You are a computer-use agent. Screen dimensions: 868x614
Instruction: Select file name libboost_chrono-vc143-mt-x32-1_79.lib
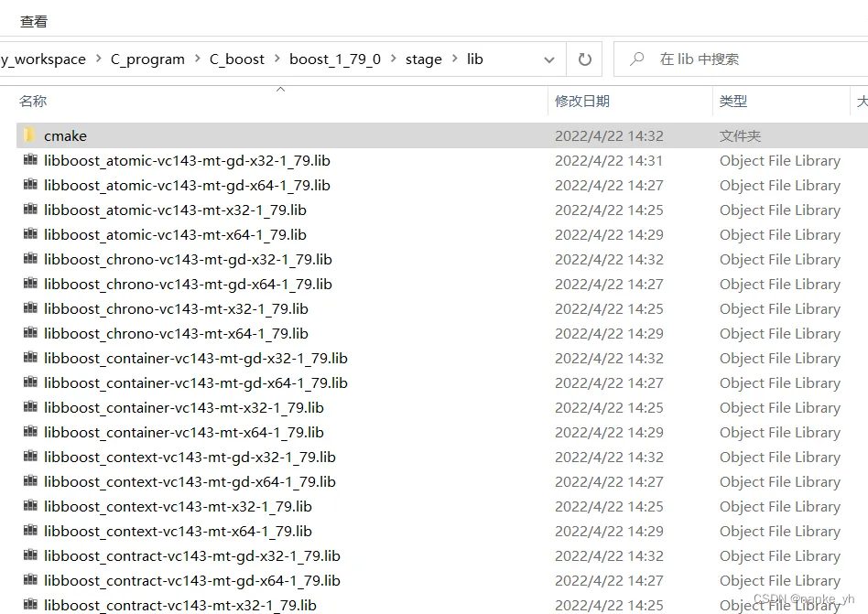point(176,309)
